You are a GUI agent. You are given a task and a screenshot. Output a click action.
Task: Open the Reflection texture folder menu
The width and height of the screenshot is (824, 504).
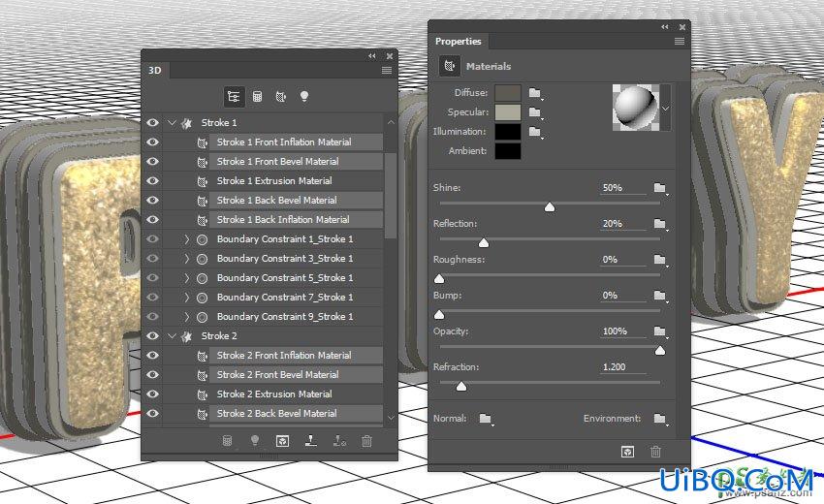[x=660, y=224]
